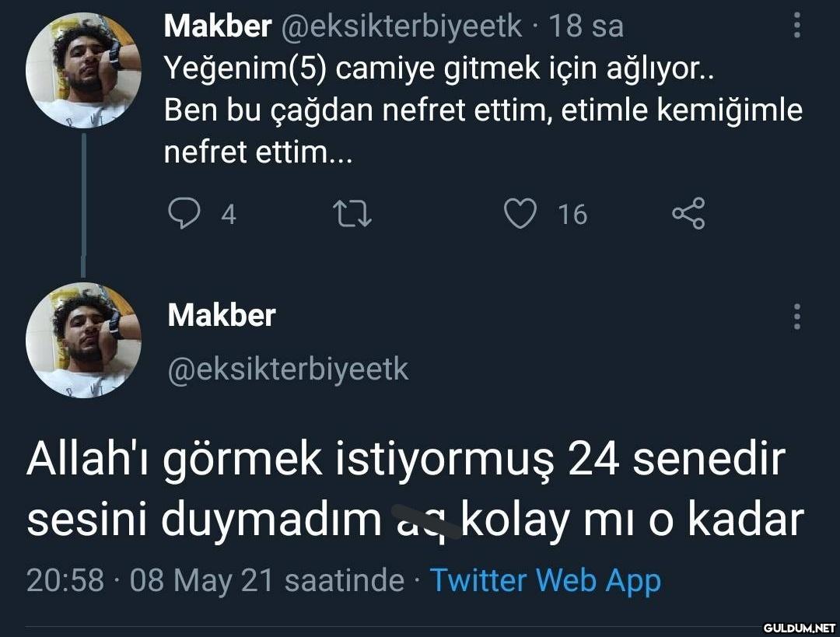Click the share icon on the first tweet

coord(688,214)
